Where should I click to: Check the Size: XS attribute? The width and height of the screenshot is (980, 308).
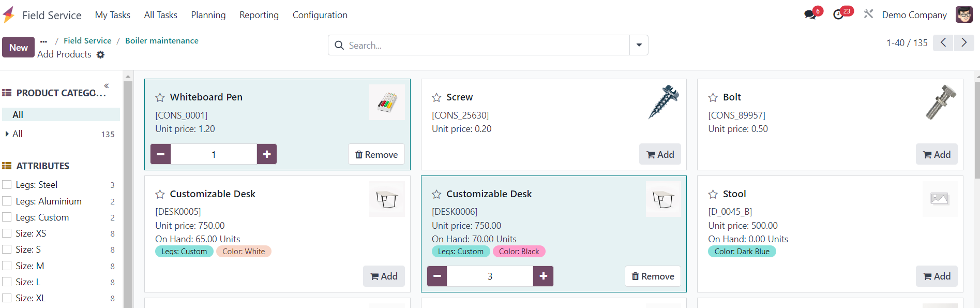tap(7, 233)
